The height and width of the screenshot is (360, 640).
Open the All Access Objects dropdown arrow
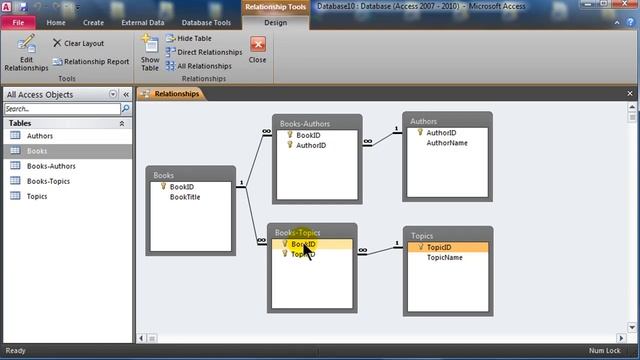point(113,94)
